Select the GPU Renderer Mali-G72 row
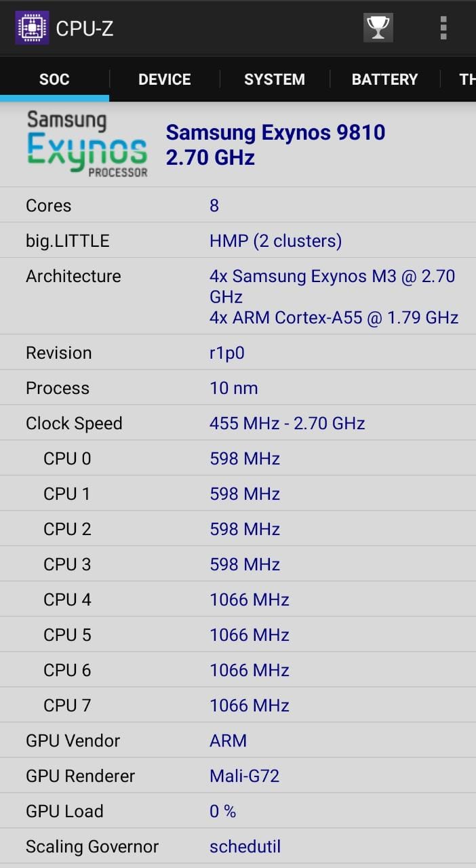Screen dimensions: 476x868 pos(238,776)
